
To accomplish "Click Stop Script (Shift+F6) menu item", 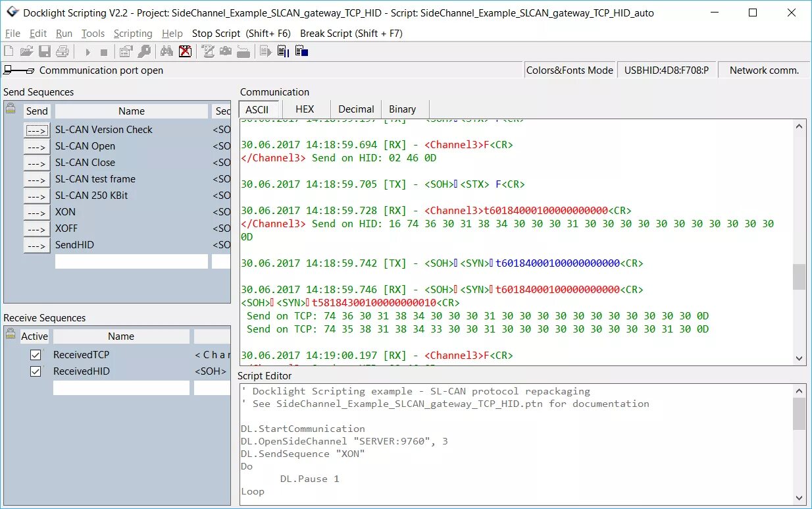I will 241,34.
